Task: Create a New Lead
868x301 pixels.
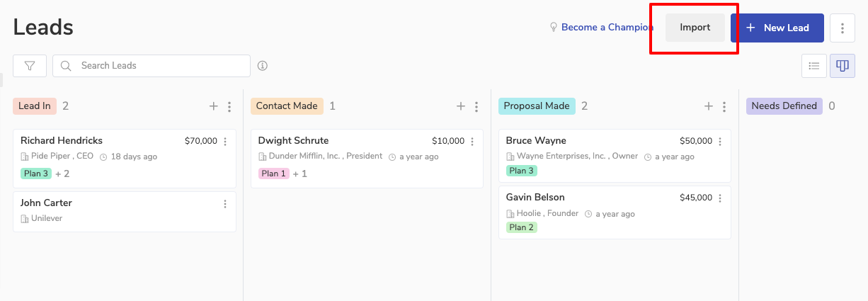Action: [x=777, y=28]
